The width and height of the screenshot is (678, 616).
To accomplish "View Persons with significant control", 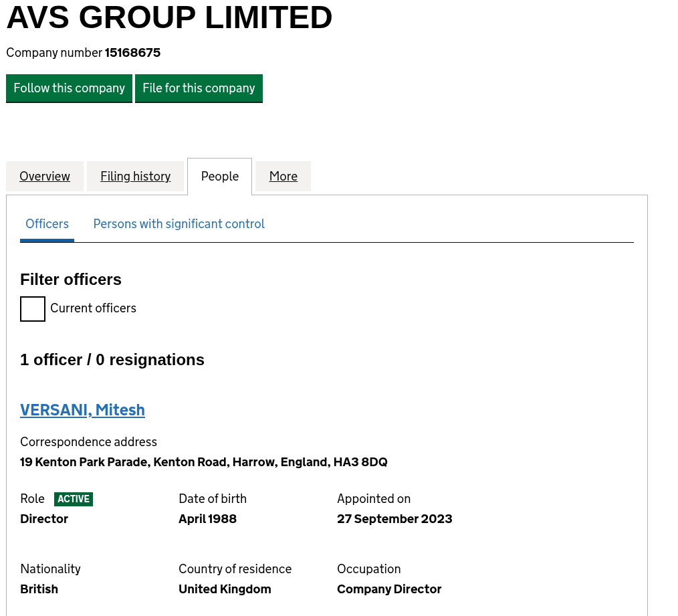I will 179,224.
